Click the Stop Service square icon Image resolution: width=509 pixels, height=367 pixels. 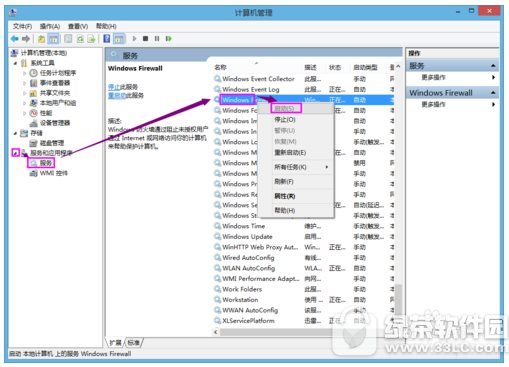pos(146,39)
